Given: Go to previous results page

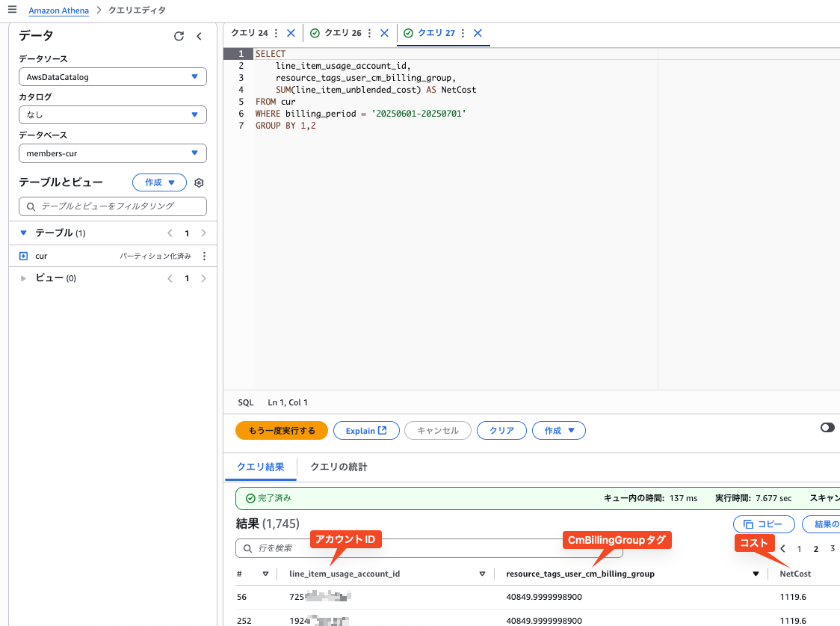Looking at the screenshot, I should (x=782, y=549).
